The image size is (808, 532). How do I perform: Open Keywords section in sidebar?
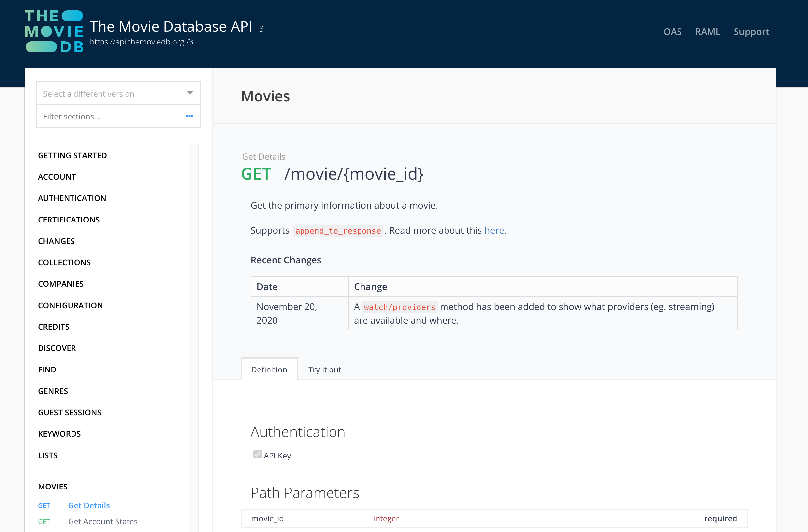[x=59, y=433]
